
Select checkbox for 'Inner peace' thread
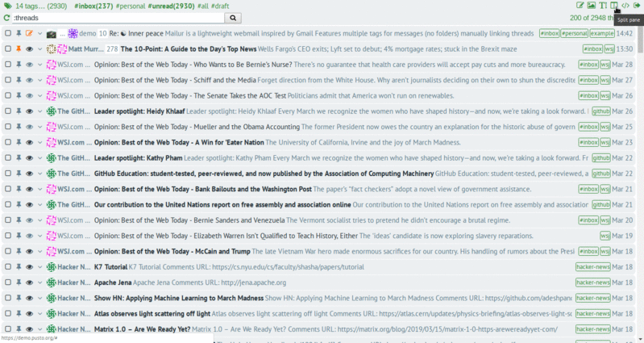coord(8,33)
